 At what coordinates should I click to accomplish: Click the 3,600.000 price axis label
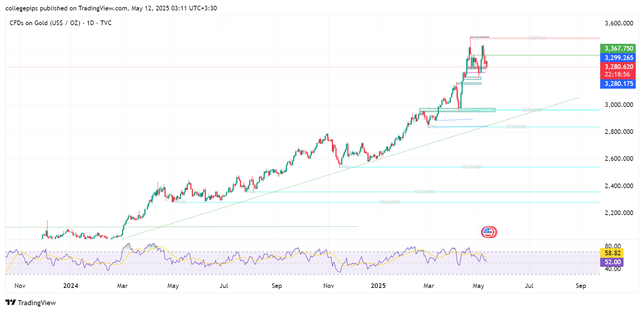(x=619, y=23)
